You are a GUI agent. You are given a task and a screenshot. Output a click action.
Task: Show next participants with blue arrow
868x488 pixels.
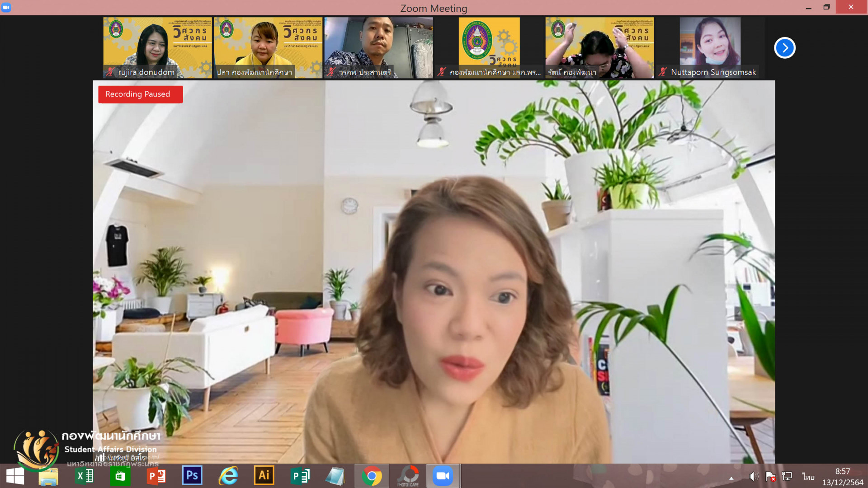click(x=784, y=48)
